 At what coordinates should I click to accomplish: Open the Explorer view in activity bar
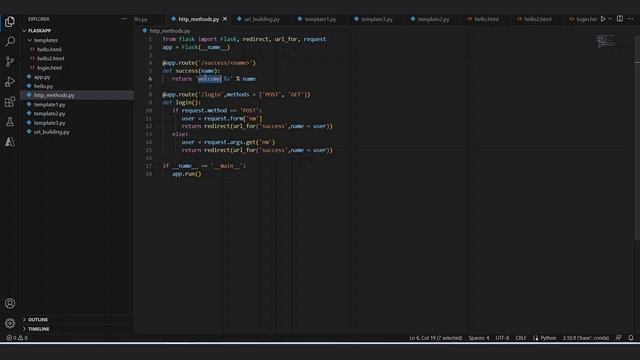(10, 22)
